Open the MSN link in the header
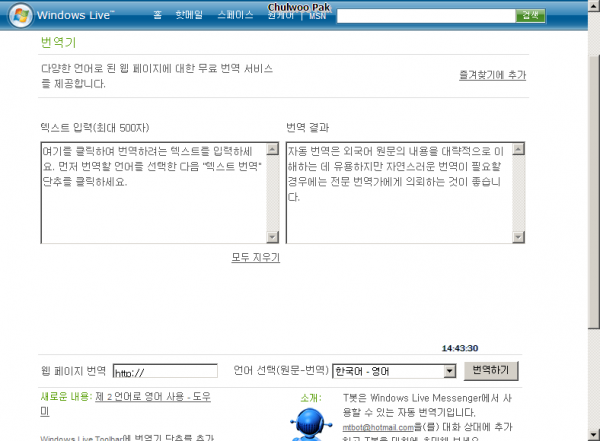The height and width of the screenshot is (441, 600). pos(318,16)
